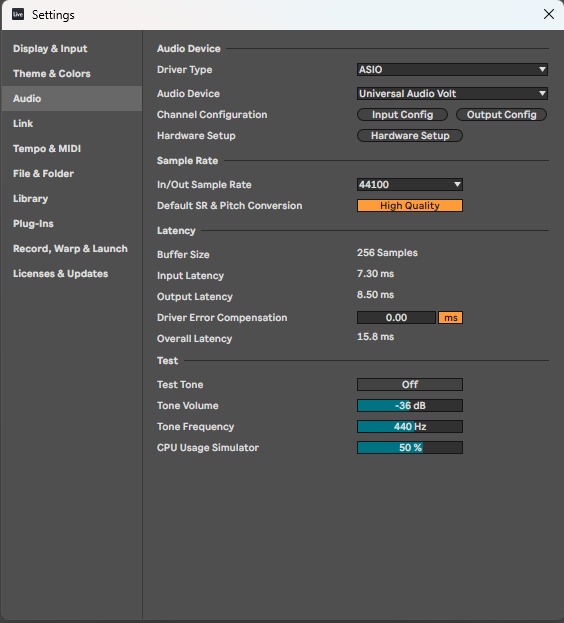Click the Output Latency label
This screenshot has width=564, height=623.
(195, 296)
